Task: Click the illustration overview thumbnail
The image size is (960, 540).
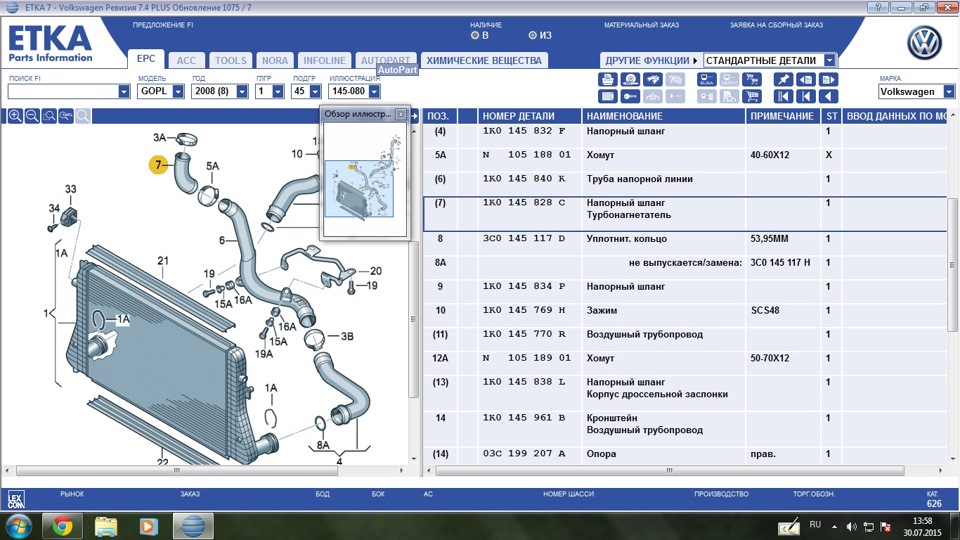Action: (364, 179)
